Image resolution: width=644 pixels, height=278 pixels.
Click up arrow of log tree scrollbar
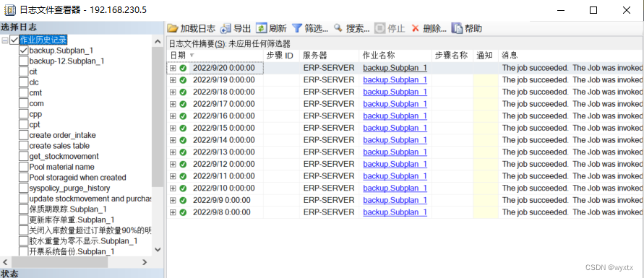point(158,41)
